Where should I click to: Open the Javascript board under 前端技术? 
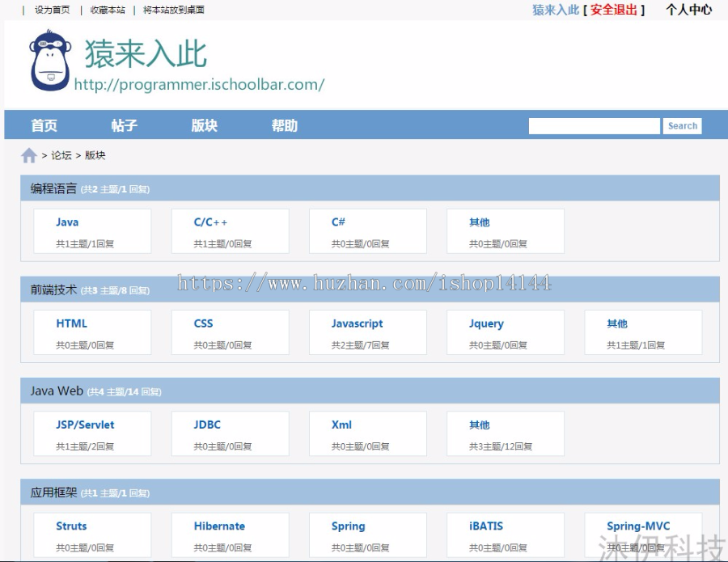click(357, 323)
